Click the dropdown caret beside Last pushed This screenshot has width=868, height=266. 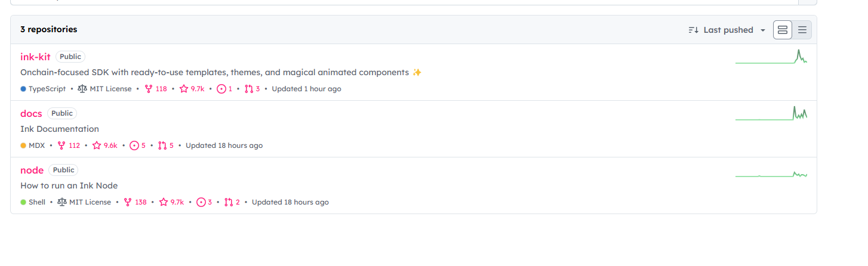[x=762, y=30]
